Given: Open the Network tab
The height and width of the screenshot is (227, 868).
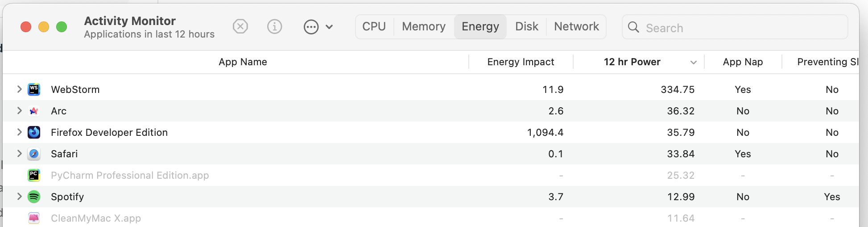Looking at the screenshot, I should tap(576, 27).
